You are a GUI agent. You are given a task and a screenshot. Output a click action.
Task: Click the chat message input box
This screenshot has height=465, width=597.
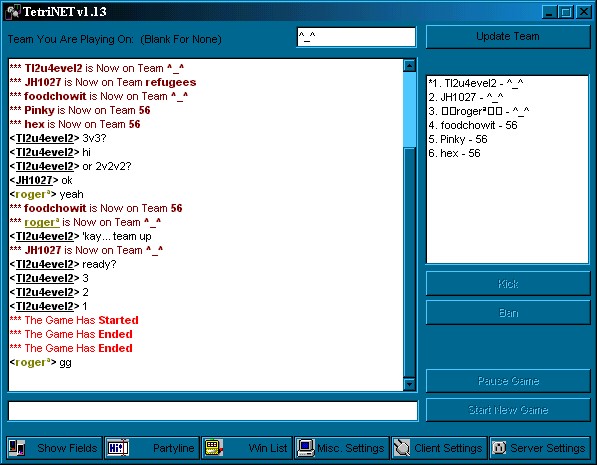coord(213,411)
